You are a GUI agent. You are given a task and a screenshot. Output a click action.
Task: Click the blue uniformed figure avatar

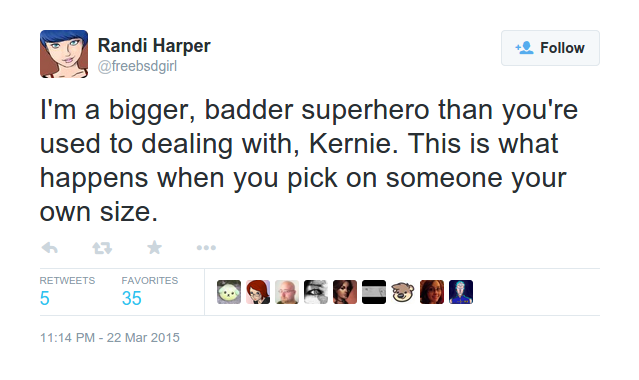pos(461,292)
